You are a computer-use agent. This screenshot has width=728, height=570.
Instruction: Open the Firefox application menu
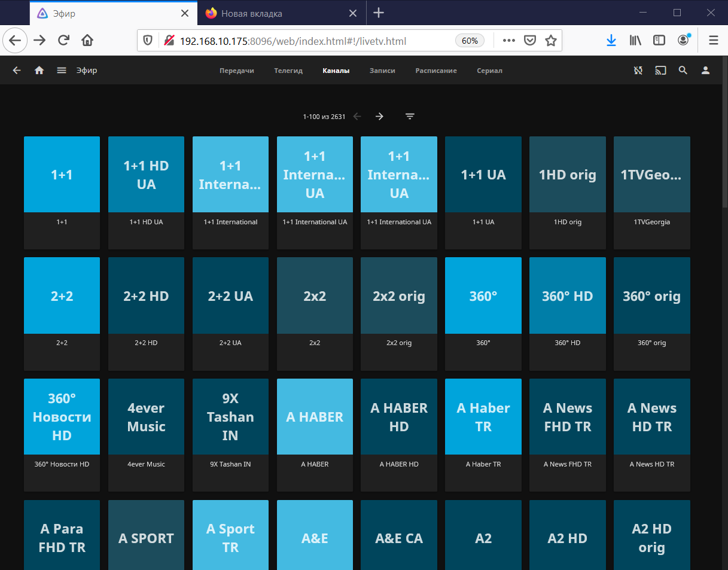coord(713,40)
